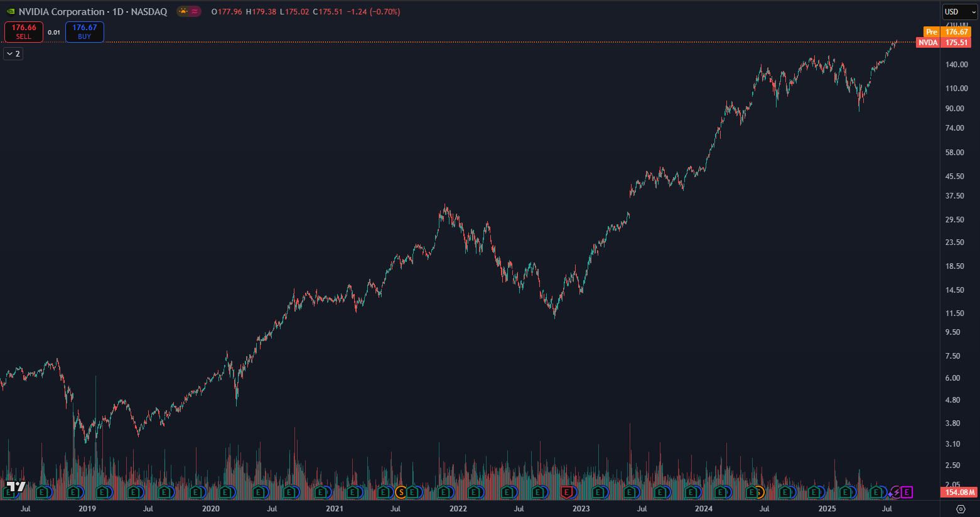Click the 140.00 price scale label

tap(956, 65)
